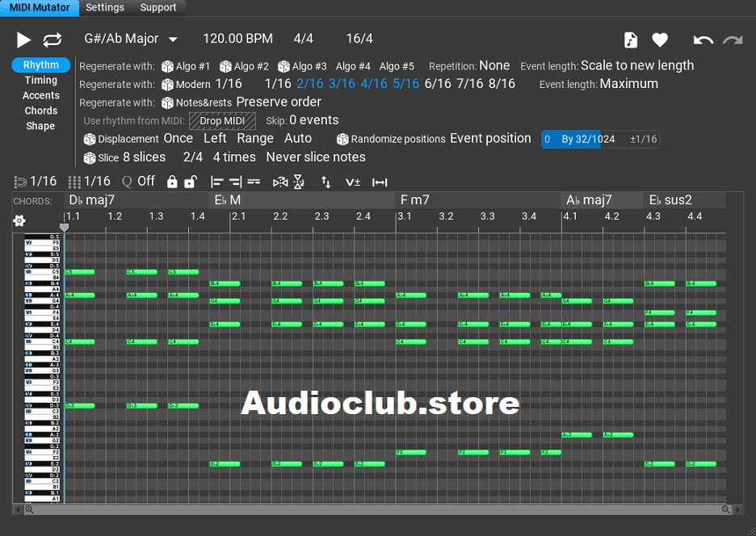Screen dimensions: 756x536
Task: Click the undo arrow
Action: (x=703, y=40)
